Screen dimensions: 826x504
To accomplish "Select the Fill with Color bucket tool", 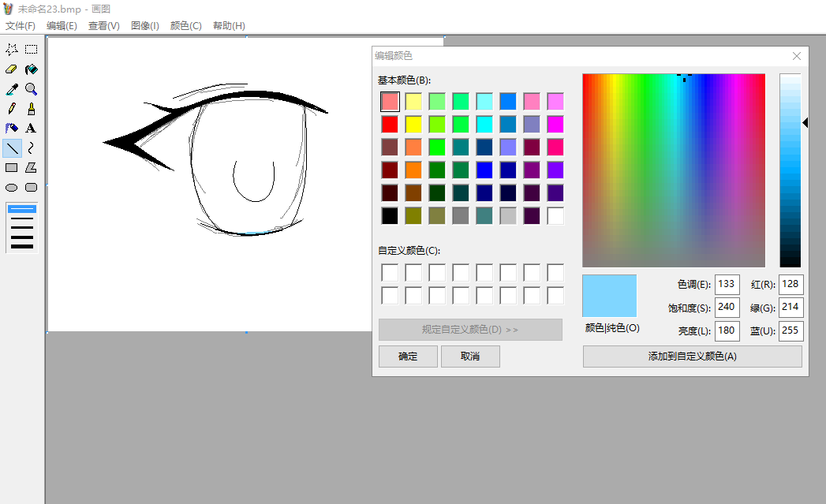I will click(x=31, y=69).
